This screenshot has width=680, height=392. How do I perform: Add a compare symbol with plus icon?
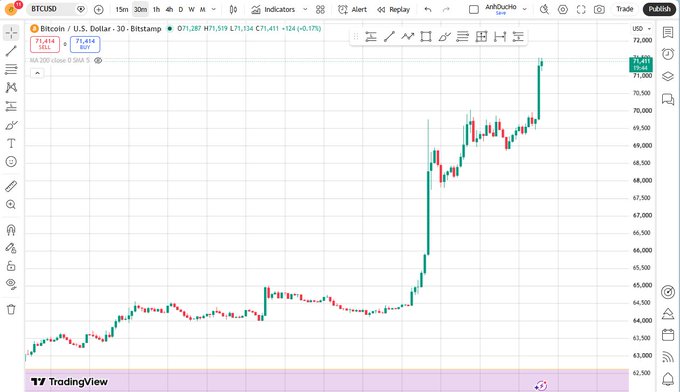[99, 9]
